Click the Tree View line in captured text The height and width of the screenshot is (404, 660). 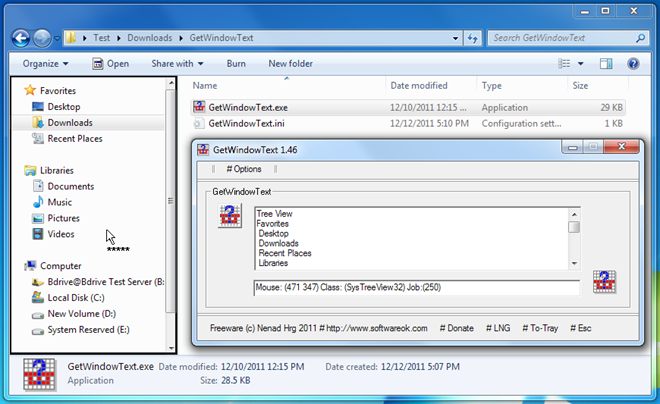click(274, 214)
